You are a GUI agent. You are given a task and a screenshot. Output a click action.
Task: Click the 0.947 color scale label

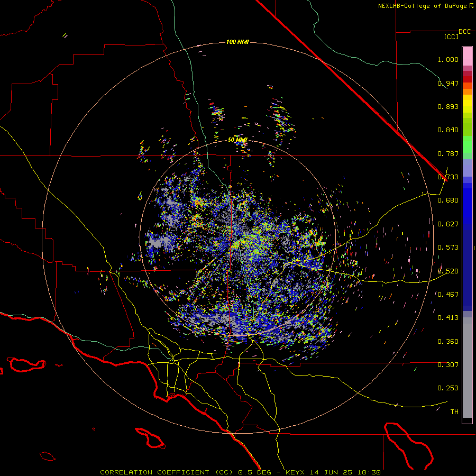[448, 83]
